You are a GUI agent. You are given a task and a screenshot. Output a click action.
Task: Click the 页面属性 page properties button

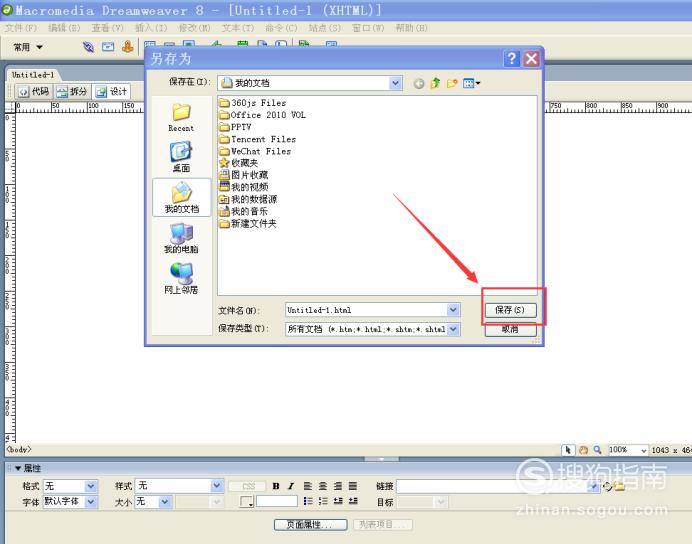(310, 524)
